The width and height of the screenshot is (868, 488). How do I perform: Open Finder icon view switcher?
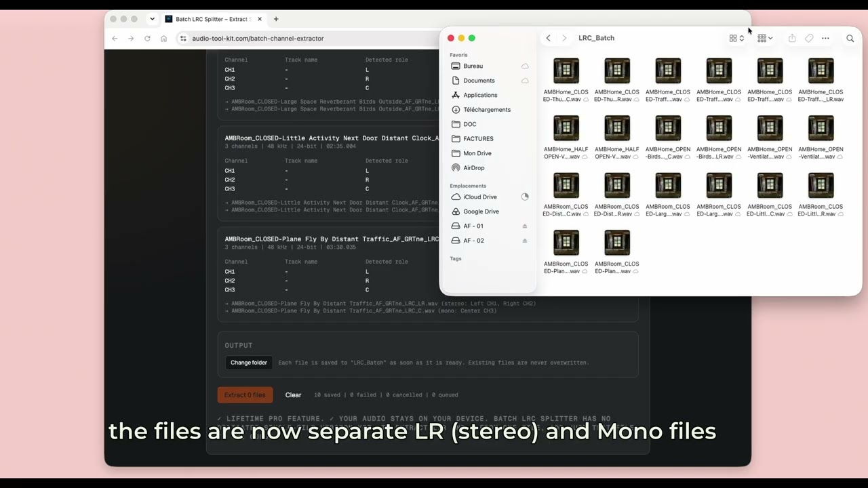pos(736,39)
